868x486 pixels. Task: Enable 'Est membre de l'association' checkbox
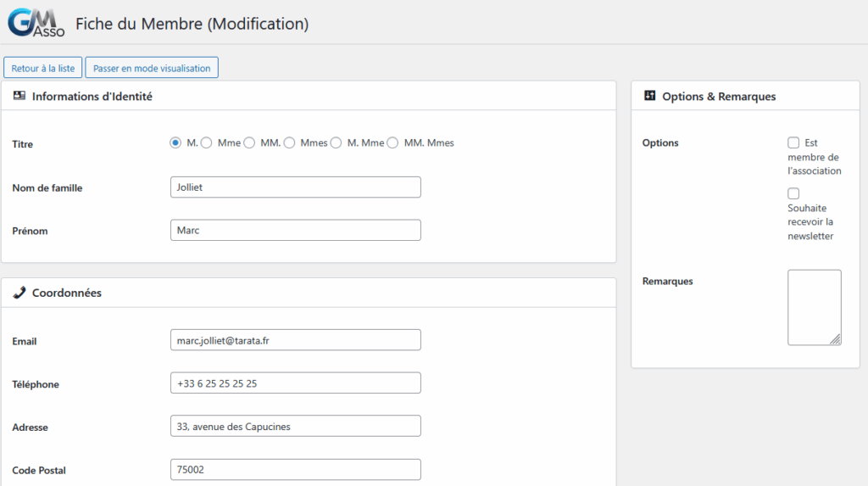pos(793,143)
